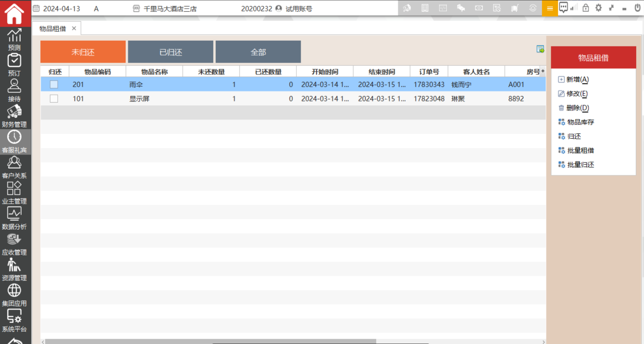Image resolution: width=644 pixels, height=344 pixels.
Task: Click the chat message bubble icon
Action: (x=563, y=7)
